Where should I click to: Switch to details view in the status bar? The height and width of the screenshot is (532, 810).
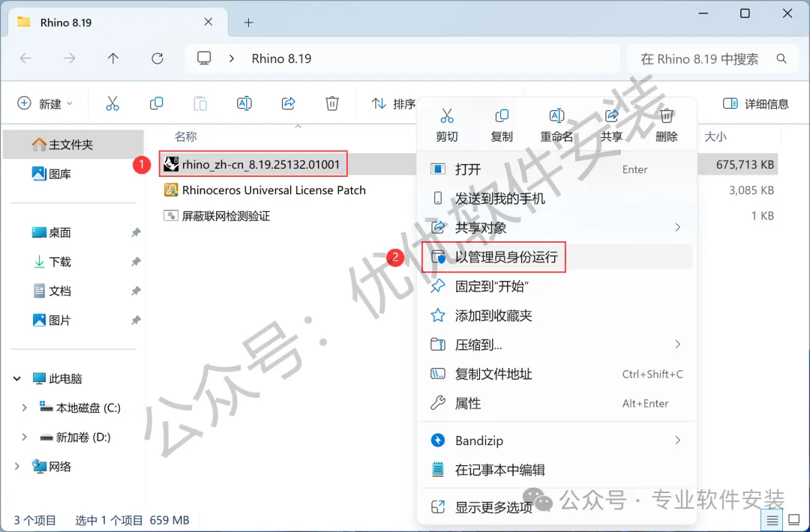[772, 519]
